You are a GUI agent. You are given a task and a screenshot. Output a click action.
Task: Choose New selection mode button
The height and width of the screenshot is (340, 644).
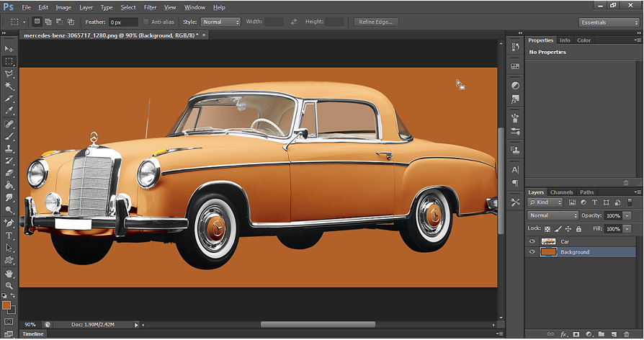(x=37, y=22)
